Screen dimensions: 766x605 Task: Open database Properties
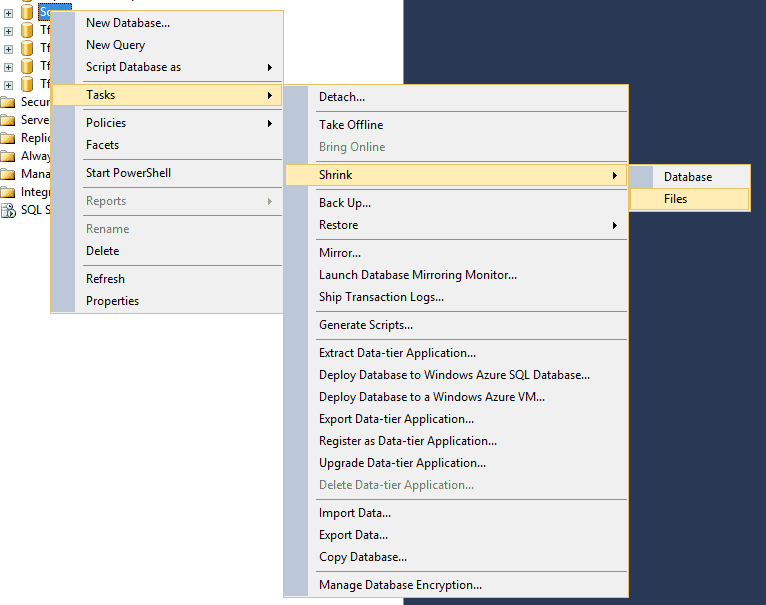pos(167,301)
